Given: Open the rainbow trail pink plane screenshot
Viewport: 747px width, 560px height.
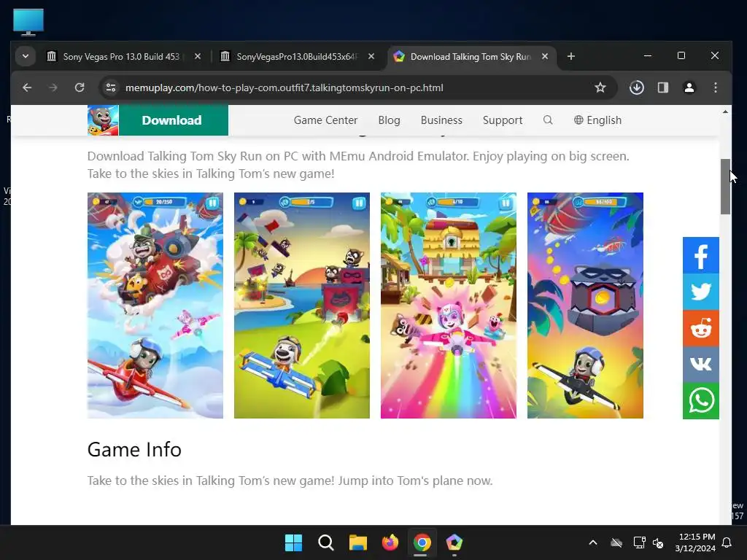Looking at the screenshot, I should 449,306.
